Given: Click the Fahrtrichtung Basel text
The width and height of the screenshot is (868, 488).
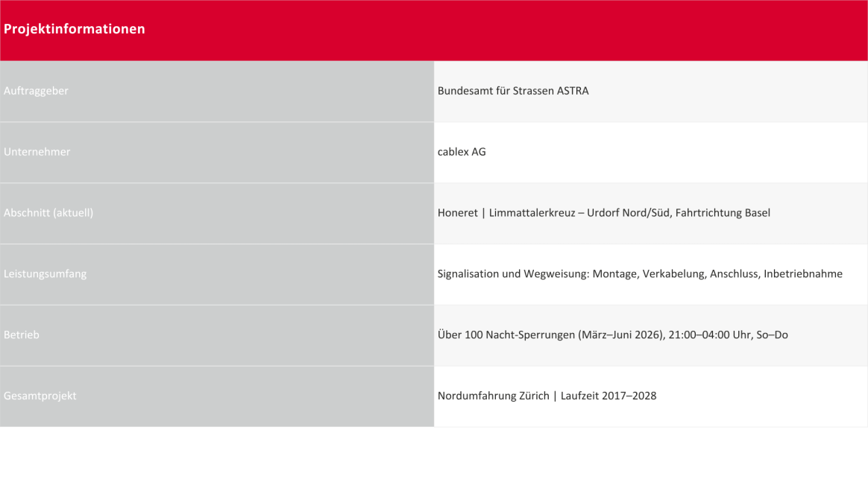Looking at the screenshot, I should [x=723, y=212].
